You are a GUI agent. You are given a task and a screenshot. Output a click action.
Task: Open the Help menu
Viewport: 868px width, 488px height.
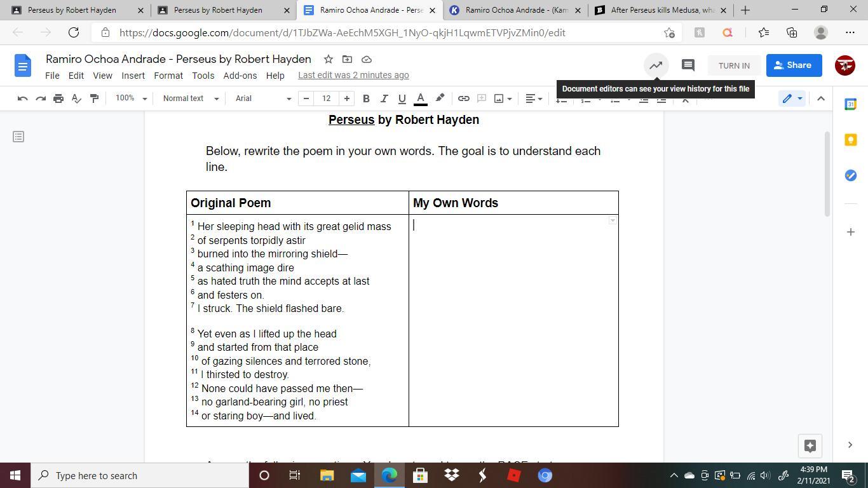point(275,75)
